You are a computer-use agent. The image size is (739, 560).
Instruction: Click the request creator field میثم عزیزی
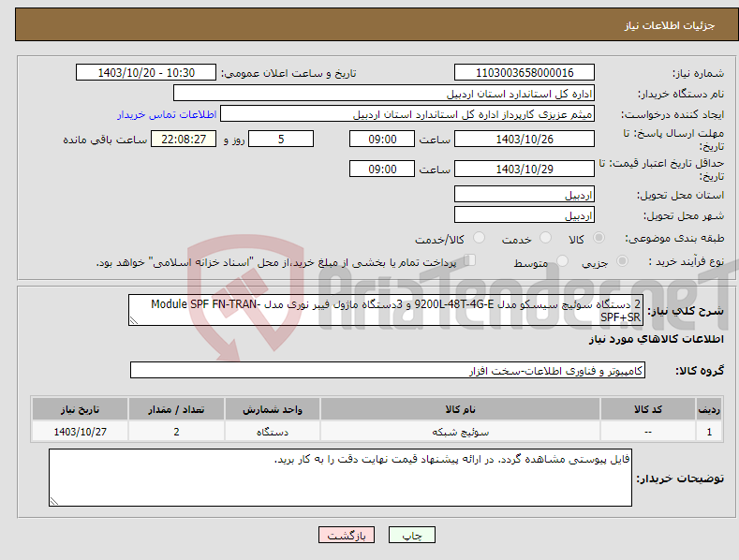(407, 114)
